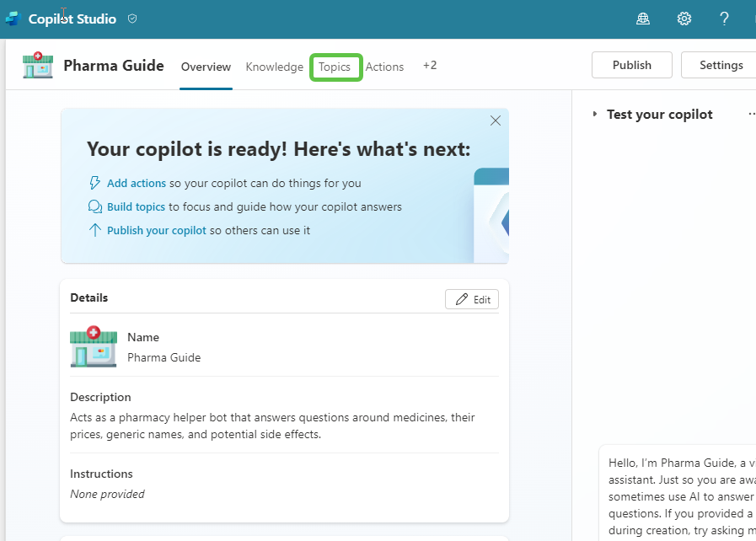This screenshot has width=756, height=541.
Task: Expand the +2 overflow tabs
Action: [430, 66]
